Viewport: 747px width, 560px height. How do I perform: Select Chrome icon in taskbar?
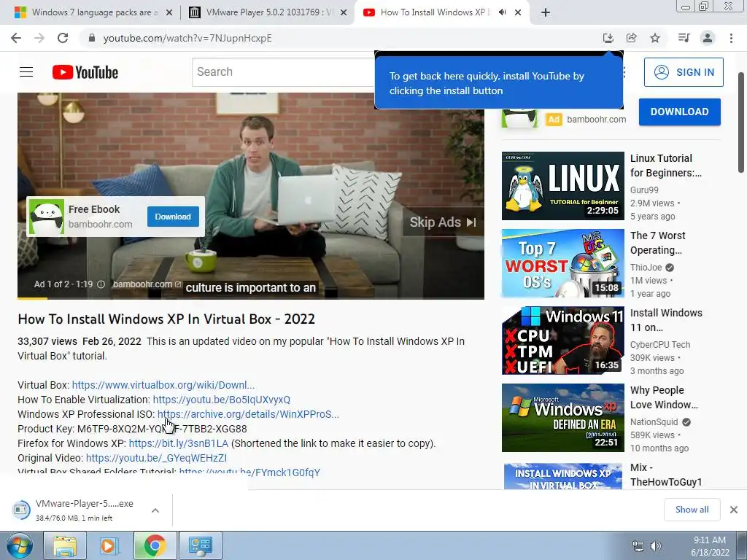pyautogui.click(x=155, y=545)
